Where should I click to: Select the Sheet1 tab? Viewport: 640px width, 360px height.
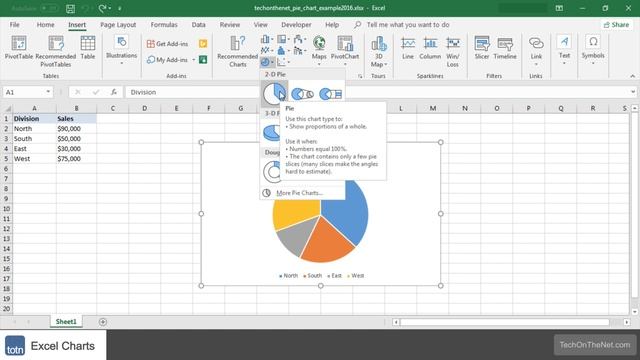pos(66,322)
